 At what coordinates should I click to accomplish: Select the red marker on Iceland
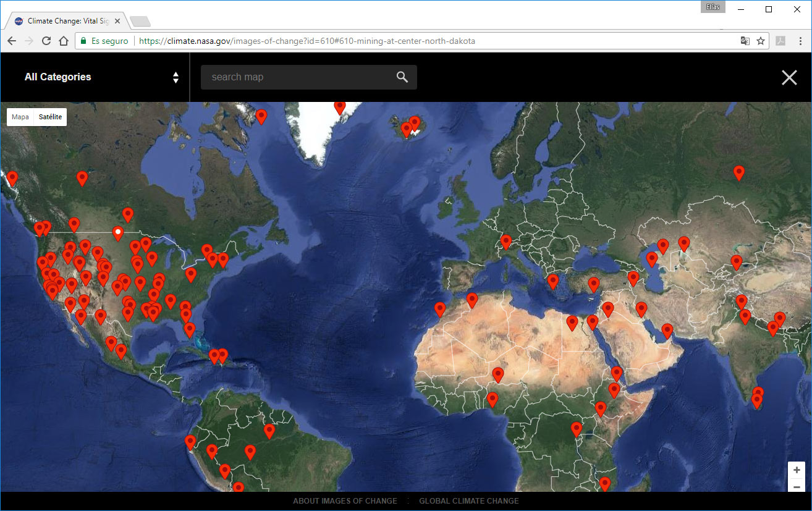tap(413, 122)
